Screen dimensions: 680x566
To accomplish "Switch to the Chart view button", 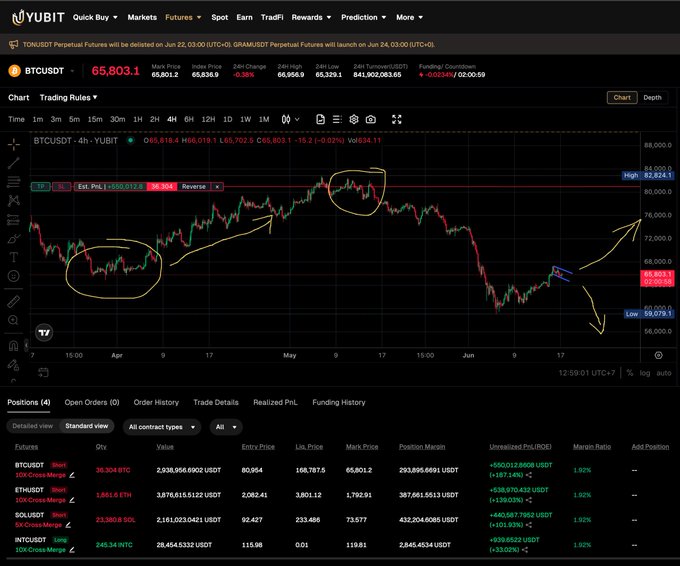I will [x=622, y=98].
